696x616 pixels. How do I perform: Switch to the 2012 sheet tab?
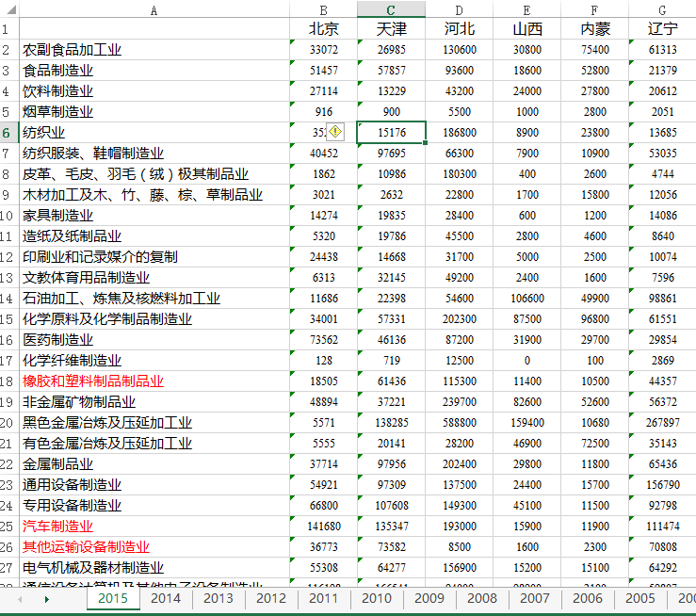[x=271, y=598]
